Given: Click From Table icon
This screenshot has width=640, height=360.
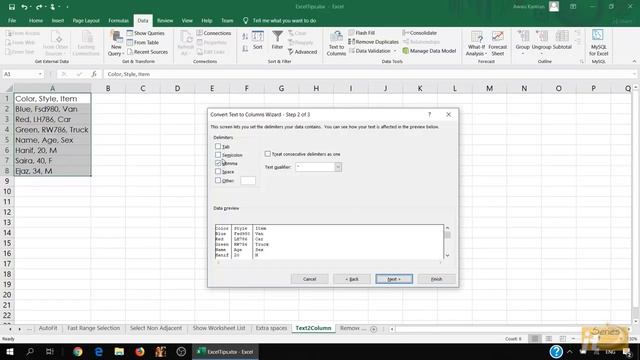Looking at the screenshot, I should tap(130, 42).
